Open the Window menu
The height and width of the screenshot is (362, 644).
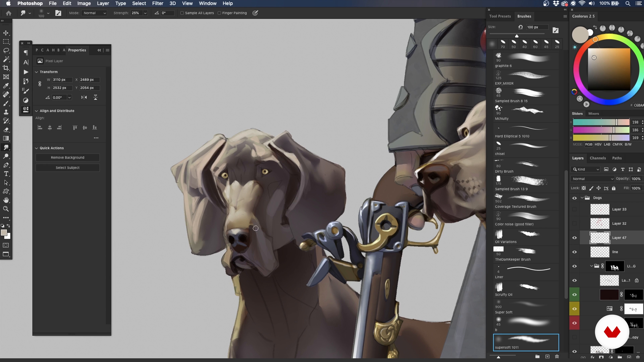[207, 4]
